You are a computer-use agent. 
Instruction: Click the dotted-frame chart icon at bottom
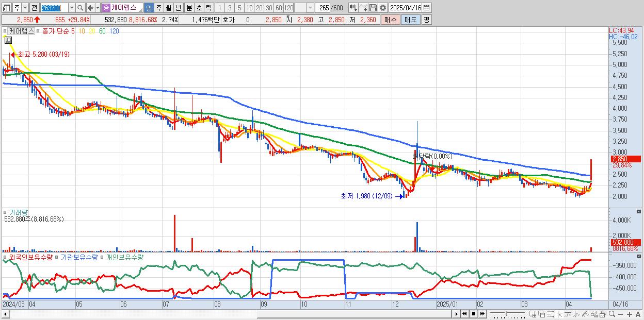tap(550, 314)
